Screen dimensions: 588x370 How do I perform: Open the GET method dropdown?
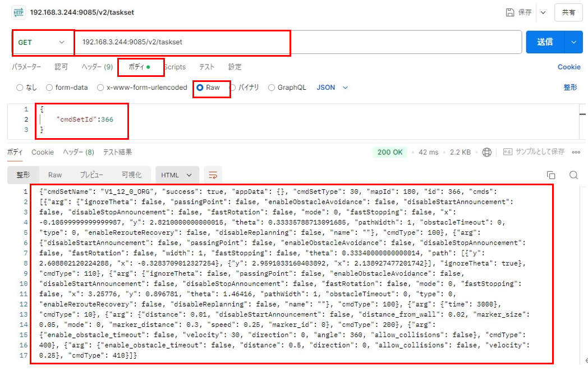pos(42,42)
